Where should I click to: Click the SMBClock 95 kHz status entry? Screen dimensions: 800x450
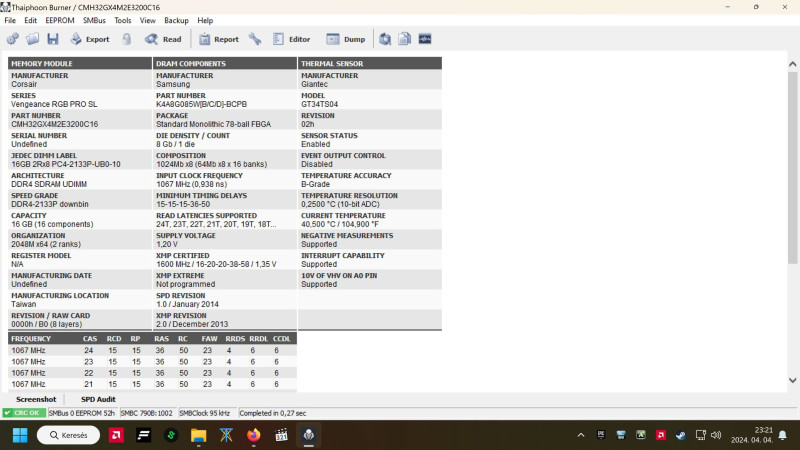coord(205,413)
